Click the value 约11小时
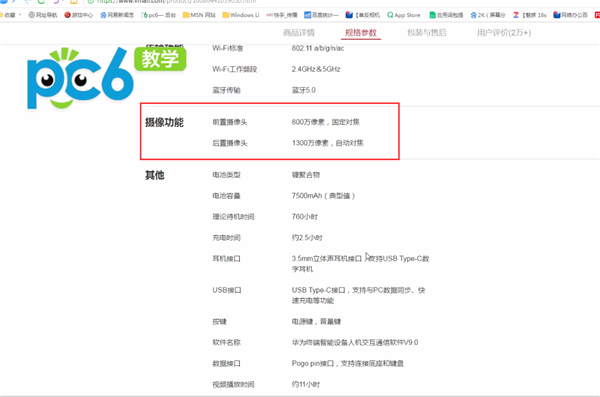Viewport: 600px width, 397px height. tap(306, 385)
